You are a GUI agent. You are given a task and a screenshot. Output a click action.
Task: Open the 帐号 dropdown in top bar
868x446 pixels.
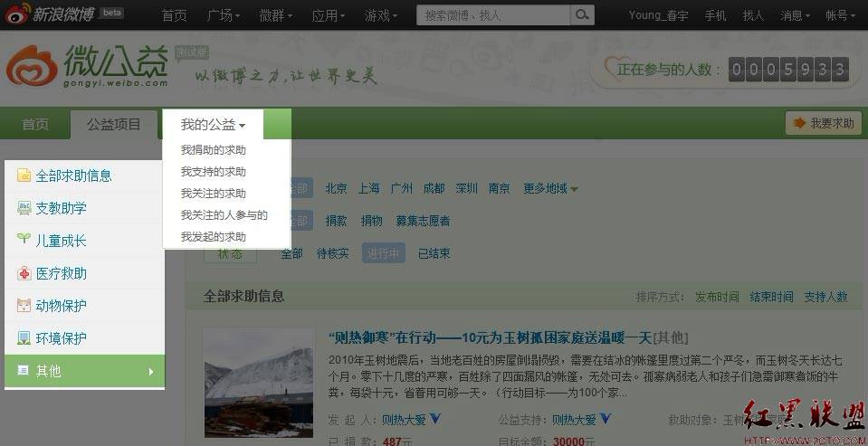click(x=841, y=15)
